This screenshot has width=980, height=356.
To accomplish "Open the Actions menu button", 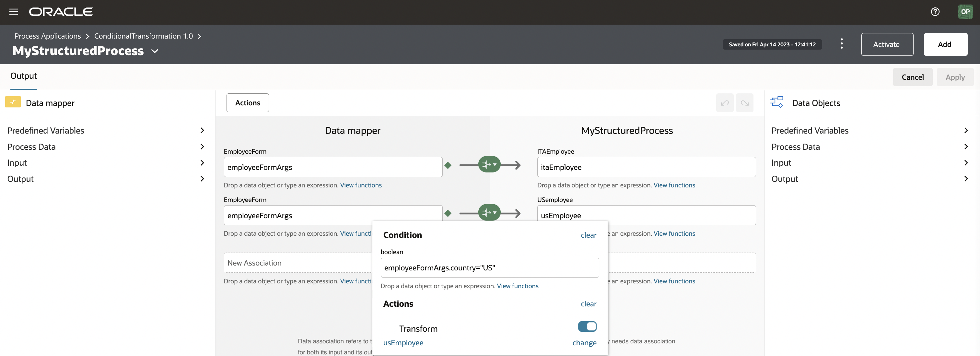I will (247, 103).
